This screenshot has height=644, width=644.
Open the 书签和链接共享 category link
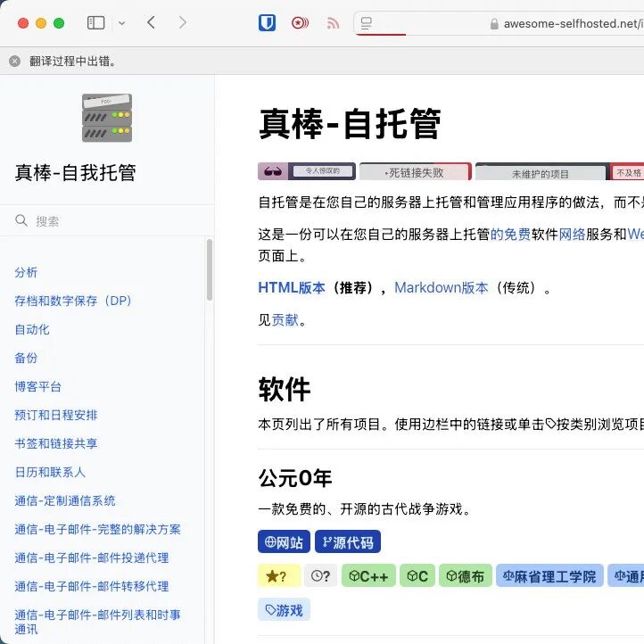(x=56, y=443)
